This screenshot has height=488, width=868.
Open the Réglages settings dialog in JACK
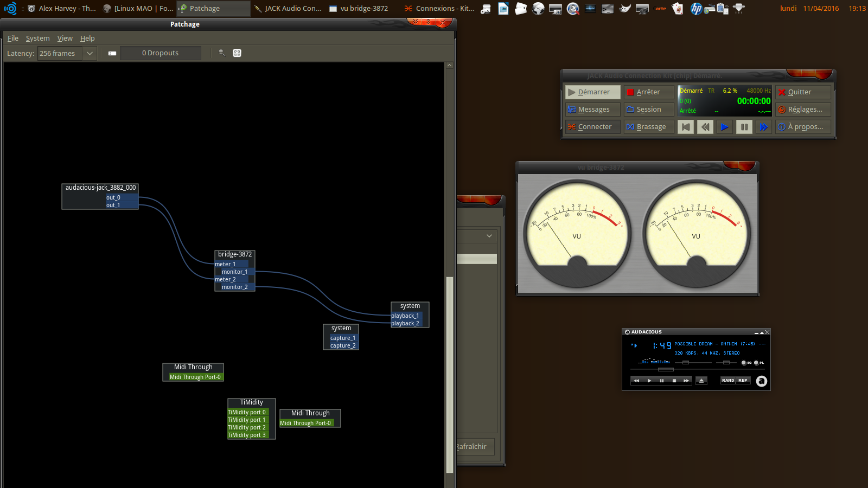coord(803,110)
